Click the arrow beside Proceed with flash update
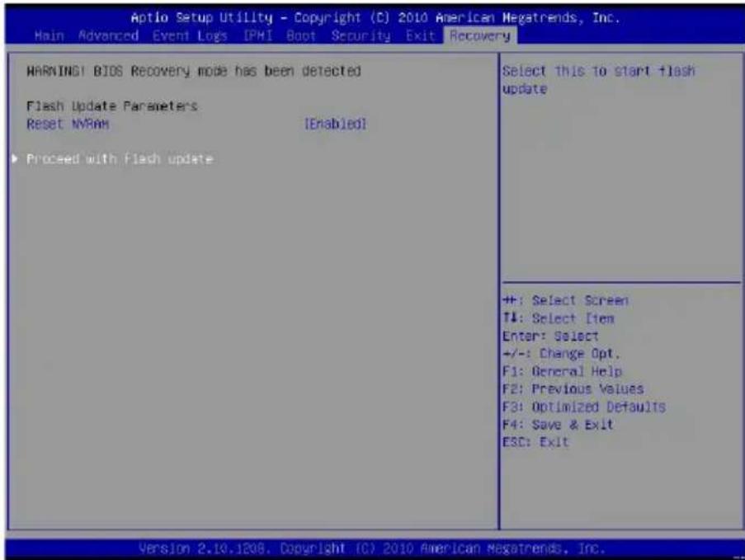 click(15, 158)
